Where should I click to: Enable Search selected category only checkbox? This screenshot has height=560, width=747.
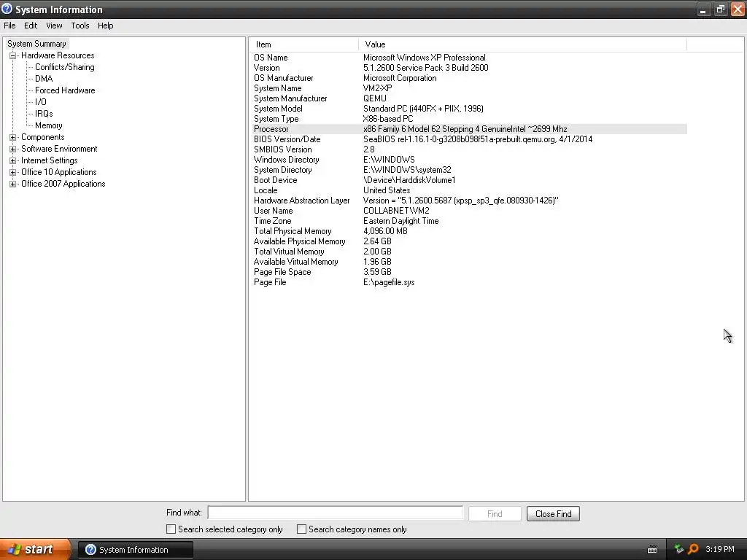pyautogui.click(x=171, y=529)
